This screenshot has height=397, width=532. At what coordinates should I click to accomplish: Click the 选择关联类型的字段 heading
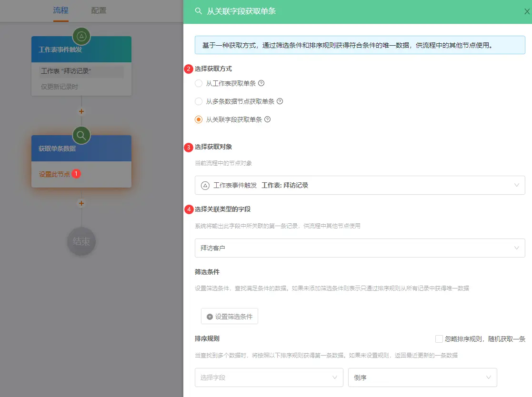point(222,209)
